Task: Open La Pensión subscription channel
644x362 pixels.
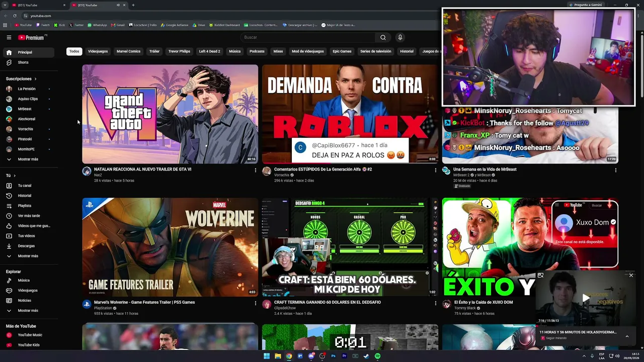Action: [28, 89]
